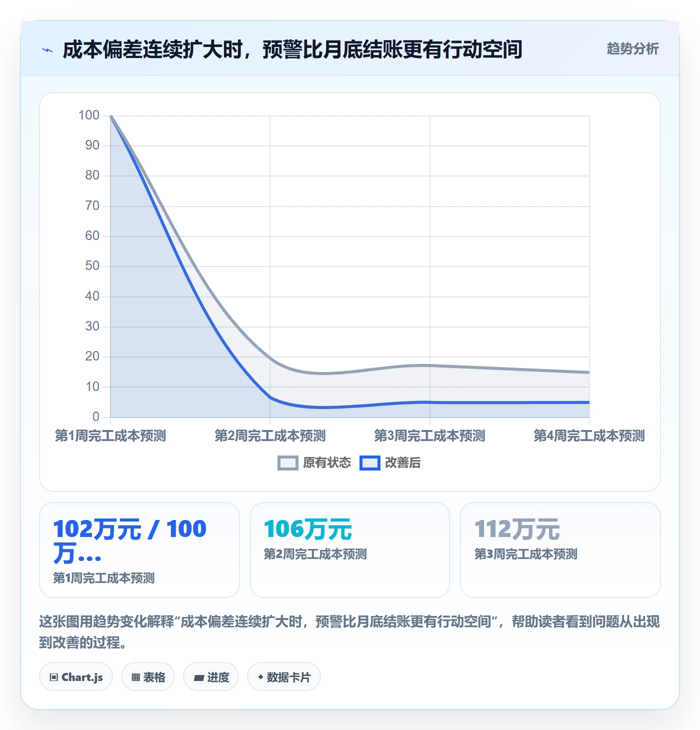700x730 pixels.
Task: Click the y-axis value 10
Action: point(92,387)
